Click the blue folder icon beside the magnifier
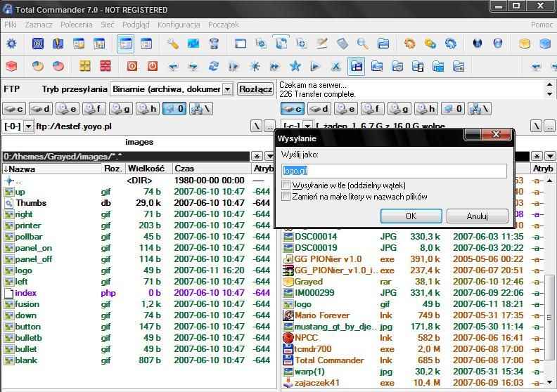Image resolution: width=557 pixels, height=392 pixels. tap(383, 44)
